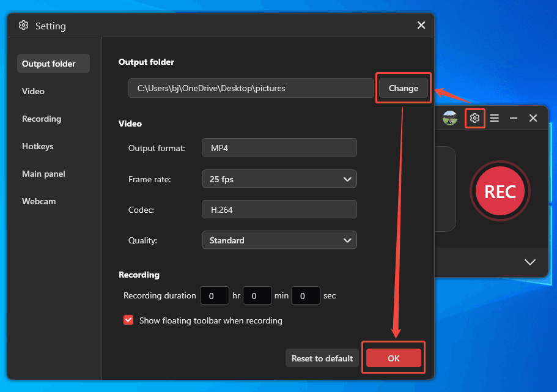Click the user avatar picture on the recorder toolbar

click(450, 117)
